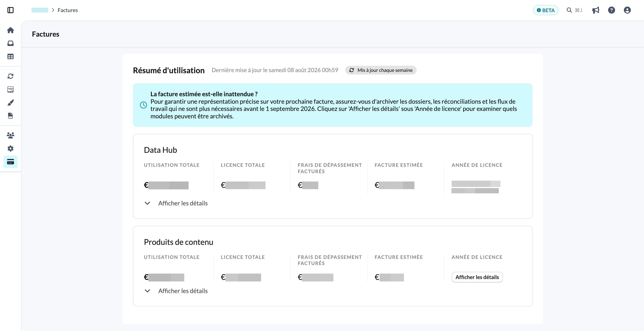Expand Produits de contenu 'Afficher les détails' chevron row
This screenshot has height=331, width=644.
(176, 291)
